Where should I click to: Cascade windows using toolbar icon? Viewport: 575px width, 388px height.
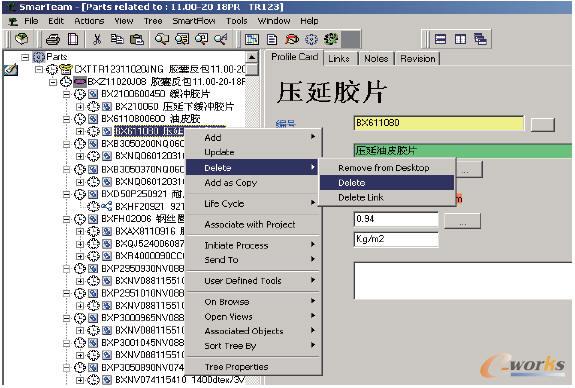tap(480, 39)
